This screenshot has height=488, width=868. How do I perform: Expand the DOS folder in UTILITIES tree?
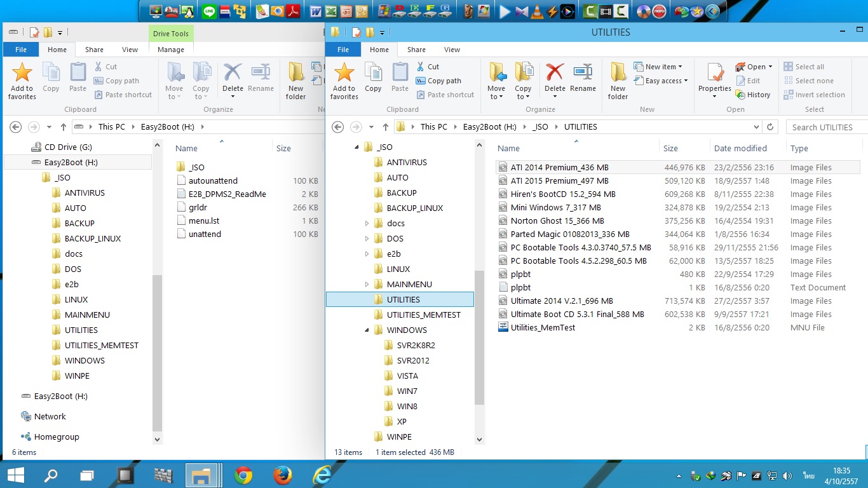tap(367, 238)
